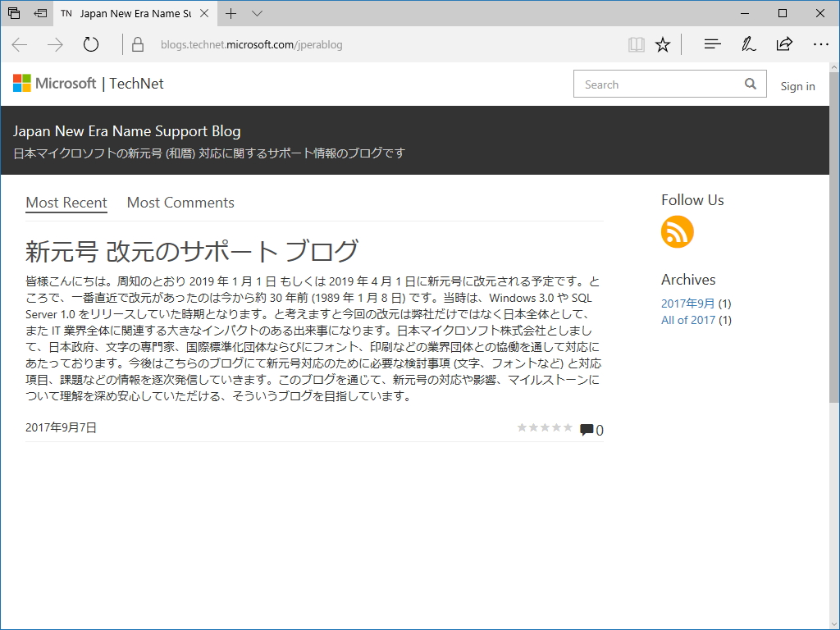Switch to the Most Comments tab
Screen dimensions: 840x630
[x=180, y=203]
